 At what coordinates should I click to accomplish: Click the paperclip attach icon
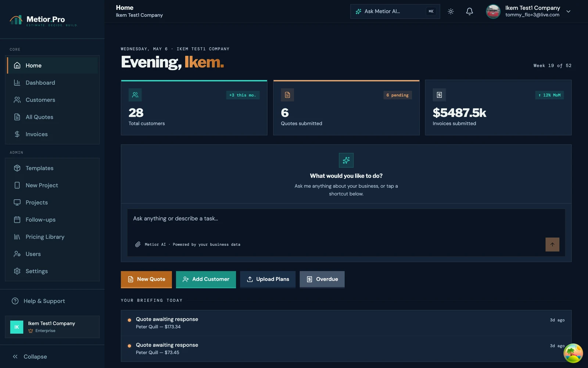click(x=138, y=244)
